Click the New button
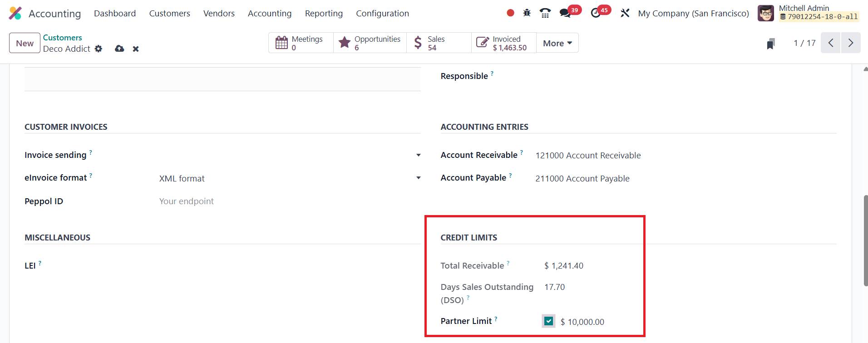The width and height of the screenshot is (868, 343). 25,43
